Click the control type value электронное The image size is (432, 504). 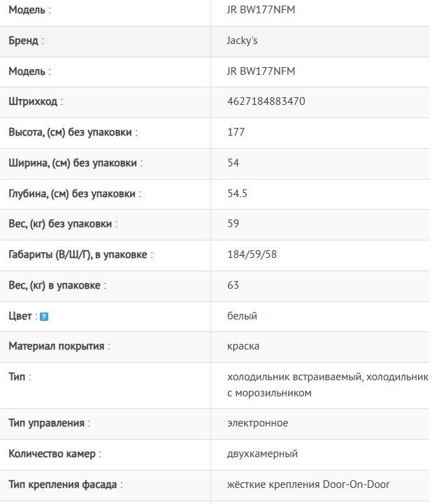[x=258, y=423]
